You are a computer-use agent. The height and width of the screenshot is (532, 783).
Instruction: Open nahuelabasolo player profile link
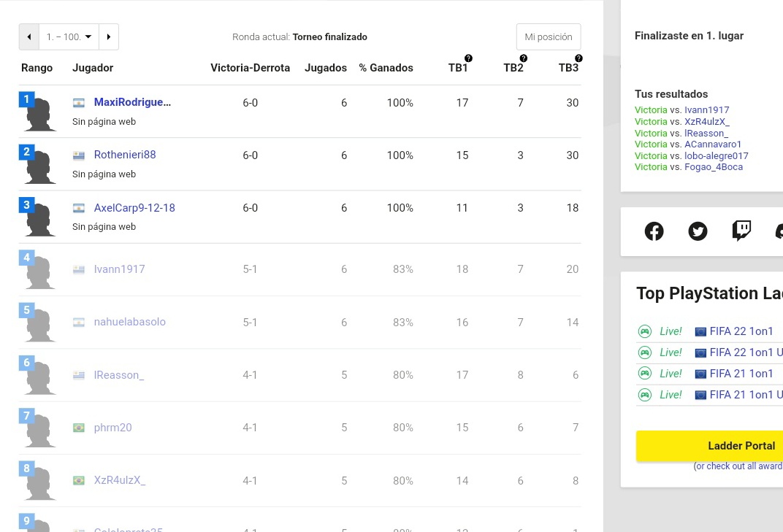130,322
